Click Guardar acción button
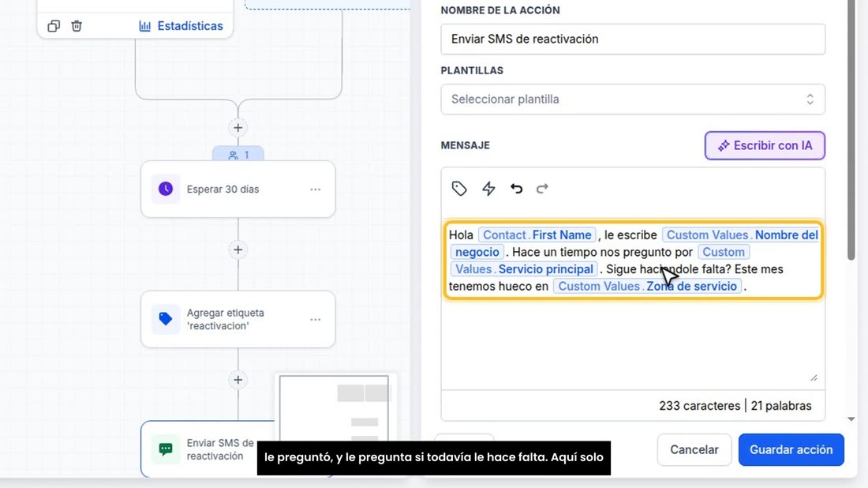Screen dimensions: 868x488 791,450
